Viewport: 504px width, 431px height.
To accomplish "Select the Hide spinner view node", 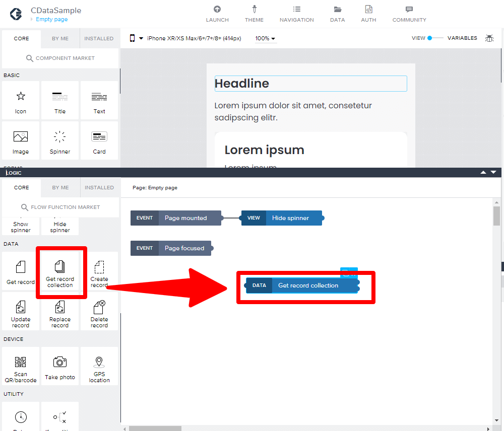I will pyautogui.click(x=282, y=218).
